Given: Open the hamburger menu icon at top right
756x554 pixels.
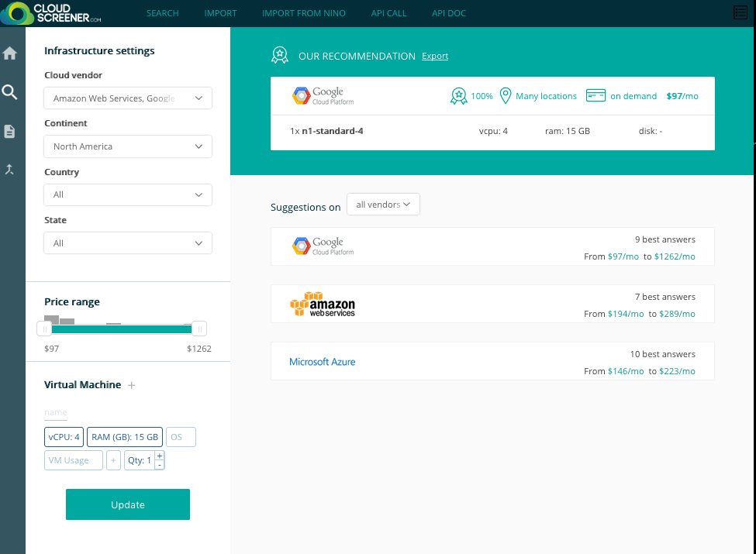Looking at the screenshot, I should pyautogui.click(x=740, y=12).
